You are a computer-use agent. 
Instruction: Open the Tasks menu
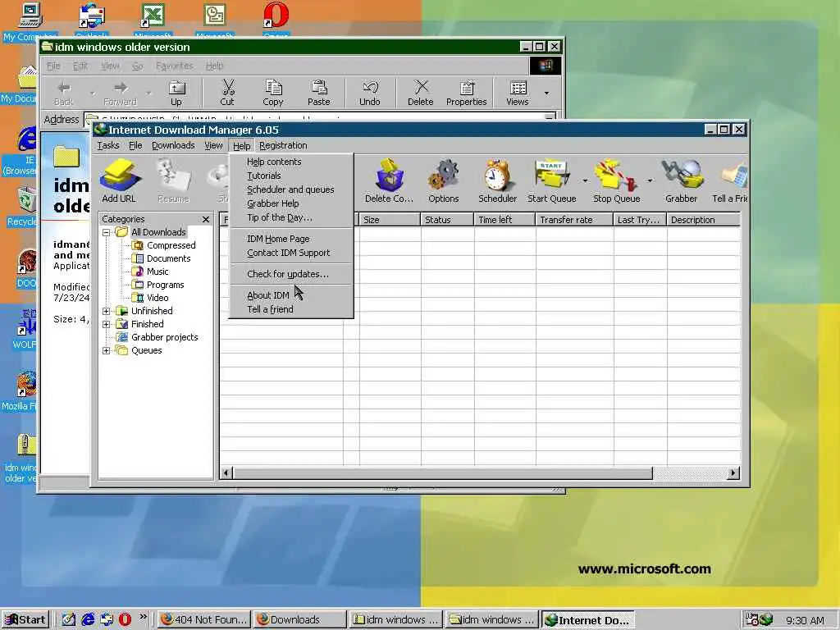(108, 146)
